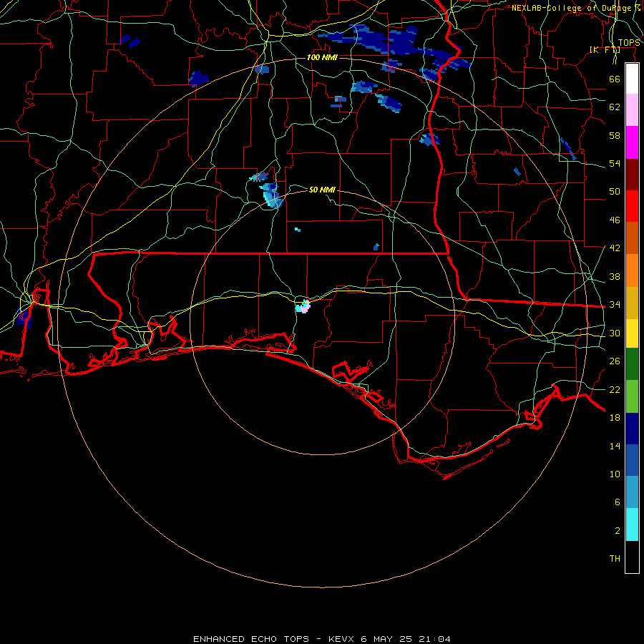644x644 pixels.
Task: Click the legend value '62'
Action: (615, 107)
